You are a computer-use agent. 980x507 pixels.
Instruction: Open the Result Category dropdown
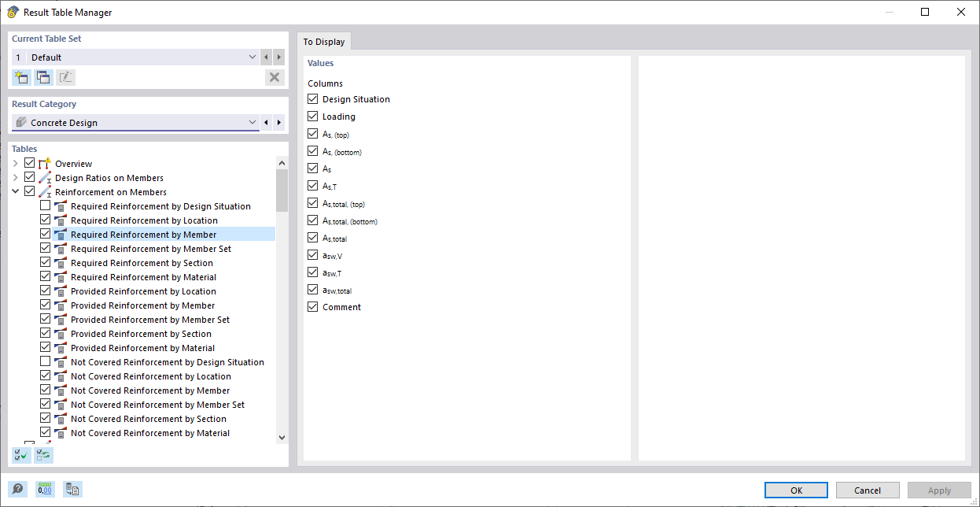click(x=252, y=122)
